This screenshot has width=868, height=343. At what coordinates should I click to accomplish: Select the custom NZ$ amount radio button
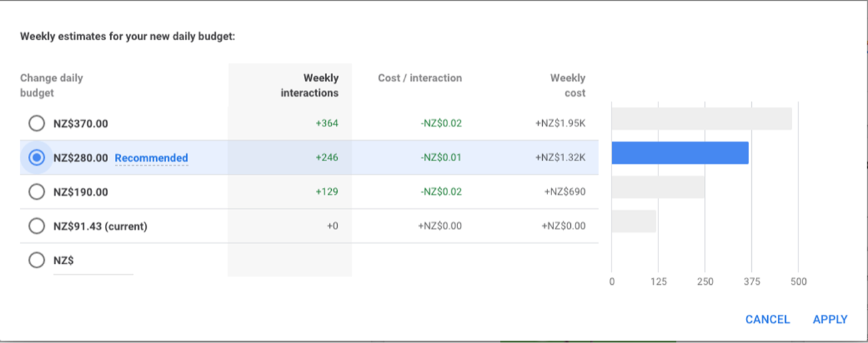pos(37,260)
